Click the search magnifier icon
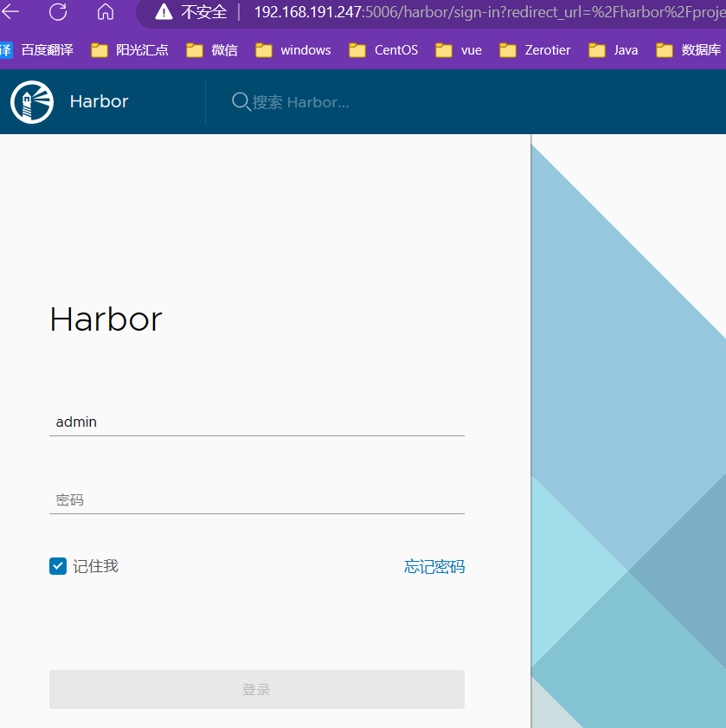The height and width of the screenshot is (728, 726). (x=241, y=101)
